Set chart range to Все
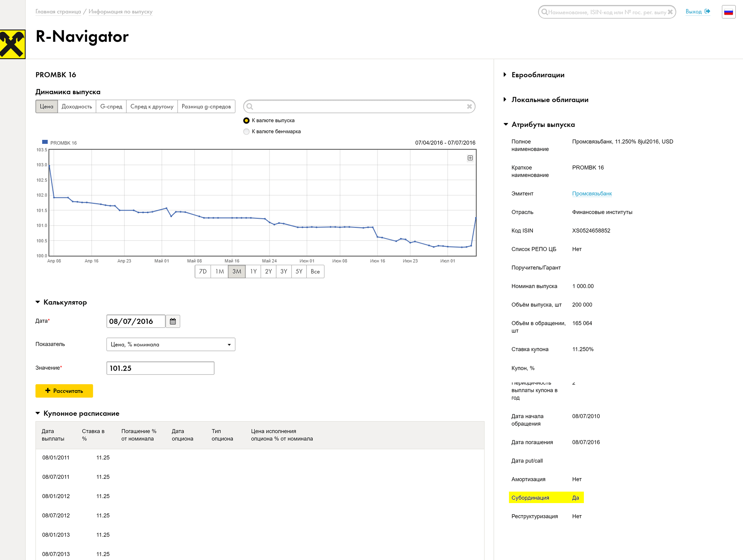Viewport: 743px width, 560px height. pyautogui.click(x=315, y=271)
